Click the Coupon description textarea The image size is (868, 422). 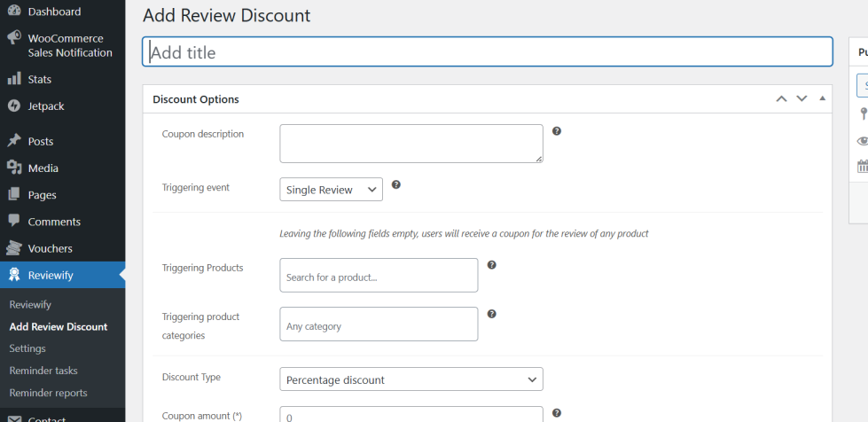pos(411,144)
